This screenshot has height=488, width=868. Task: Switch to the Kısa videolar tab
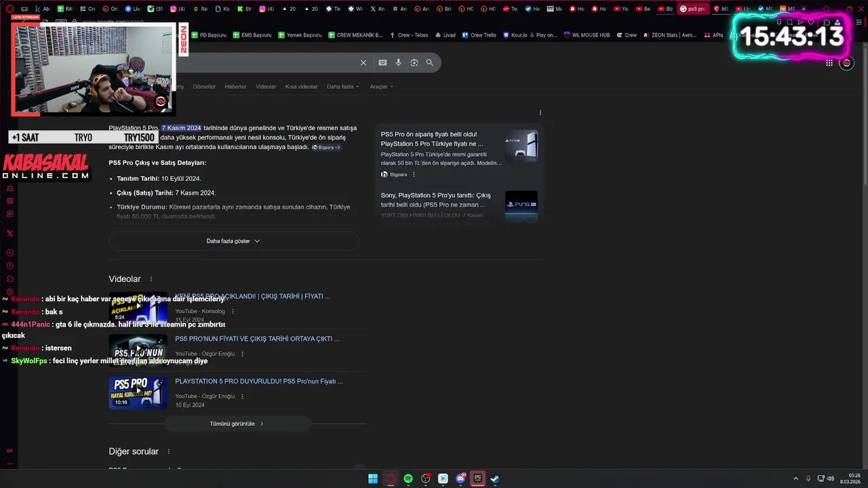pos(301,87)
